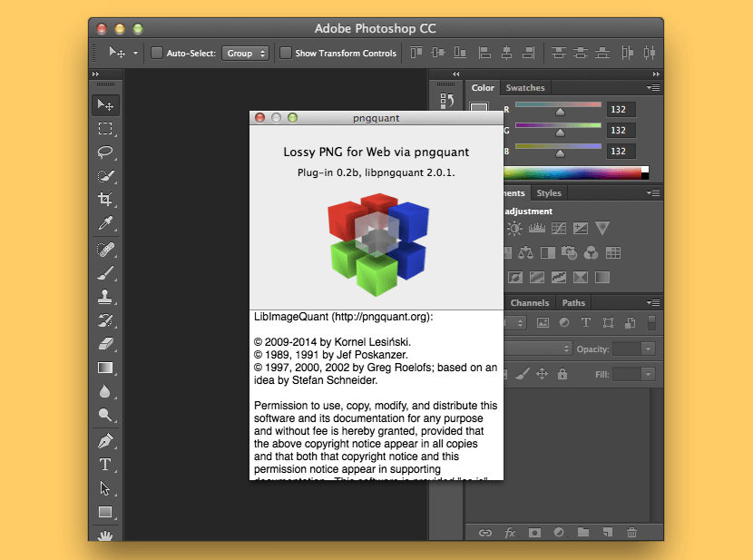Open the Styles panel group options menu
Screen dimensions: 753x560
pyautogui.click(x=653, y=192)
